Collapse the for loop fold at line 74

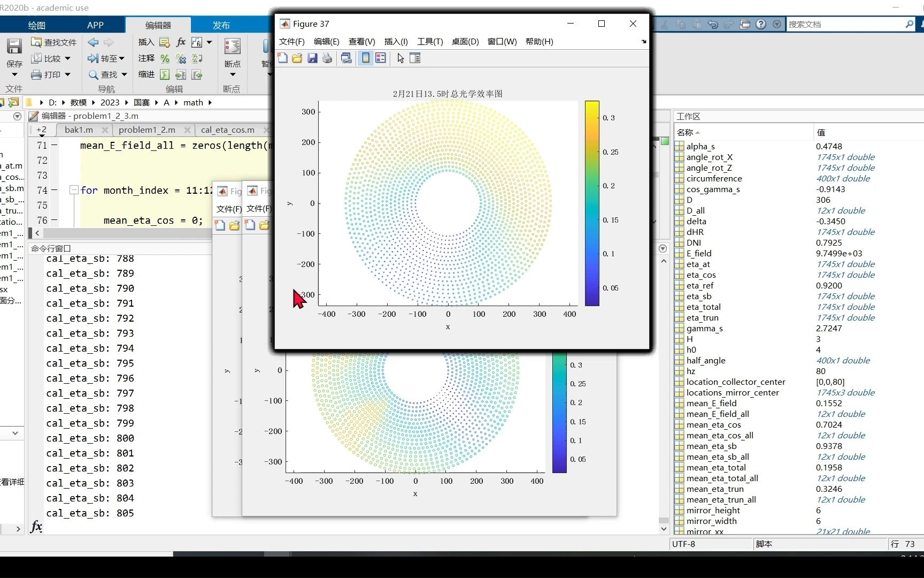point(74,190)
